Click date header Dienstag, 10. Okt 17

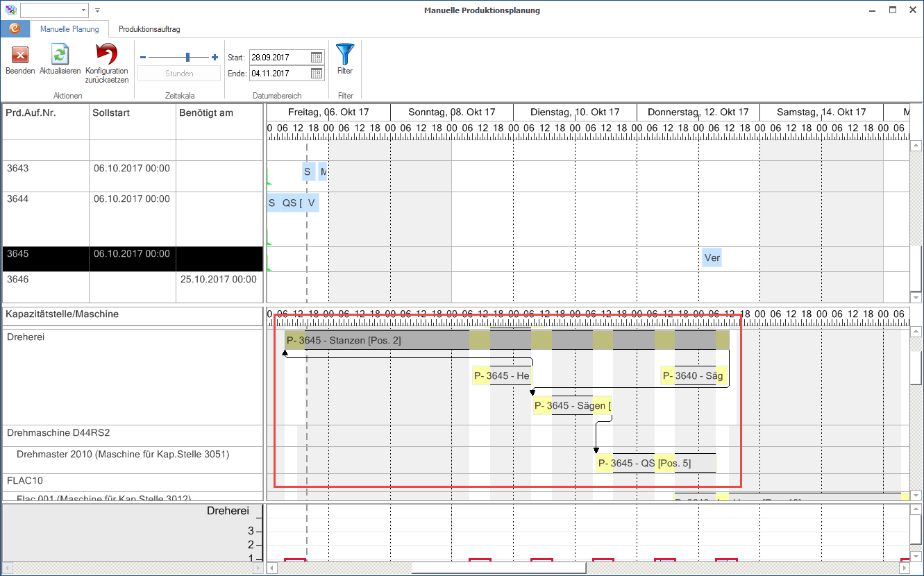[574, 112]
